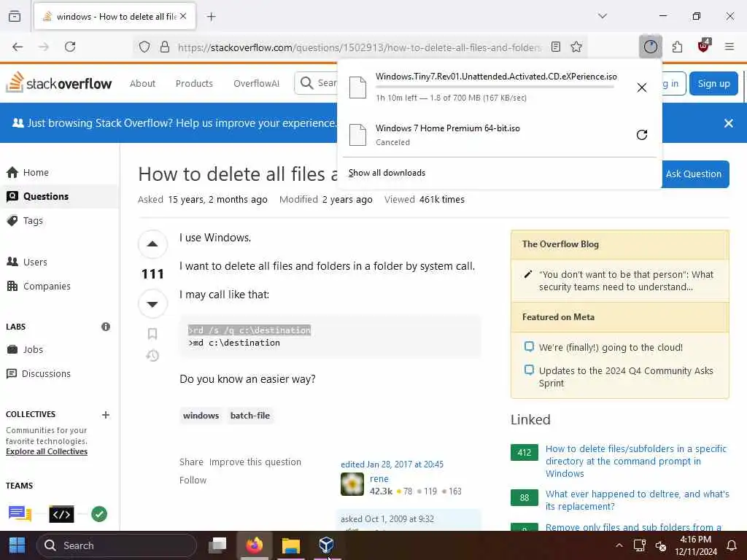Open Task View on the taskbar
Viewport: 747px width, 560px height.
[x=217, y=545]
